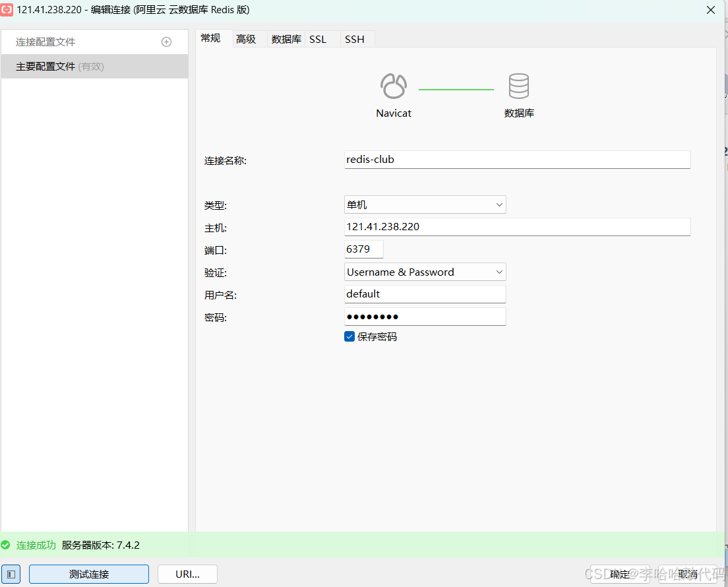Click the database cylinder icon
The width and height of the screenshot is (728, 587).
(518, 86)
